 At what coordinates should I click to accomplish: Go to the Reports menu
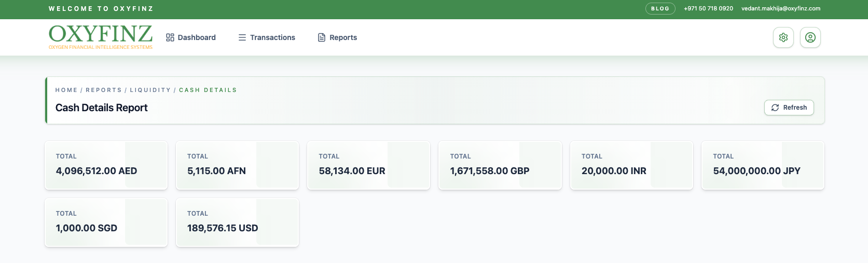click(x=337, y=37)
